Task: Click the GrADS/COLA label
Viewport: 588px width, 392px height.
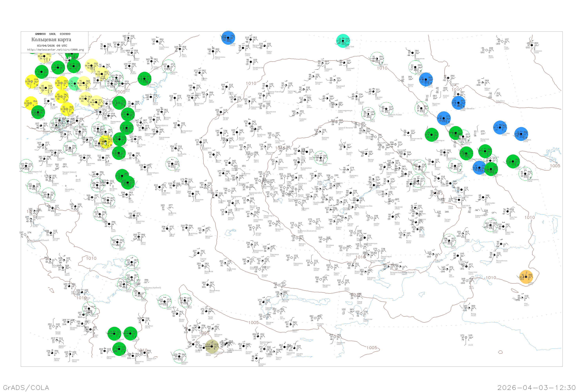Action: point(26,387)
